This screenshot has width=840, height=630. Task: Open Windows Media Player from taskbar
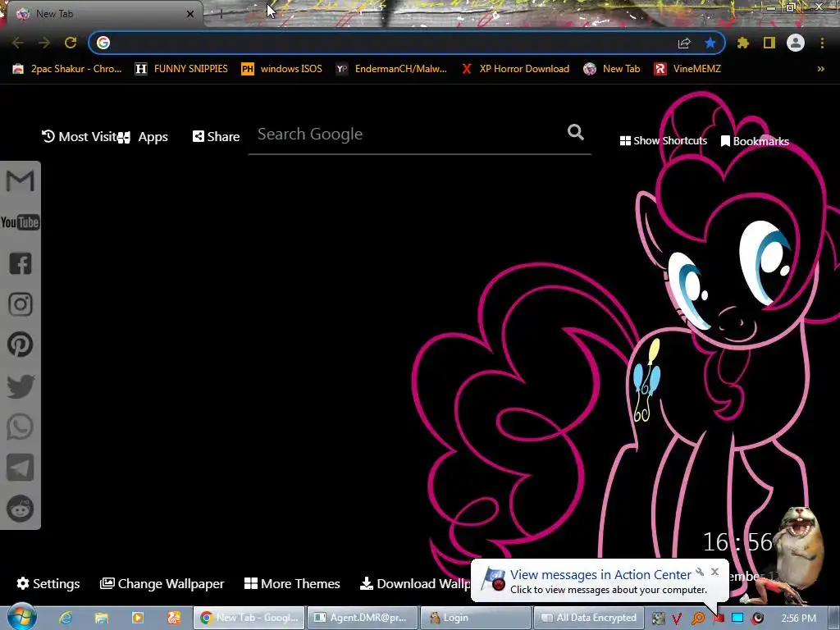pos(138,618)
